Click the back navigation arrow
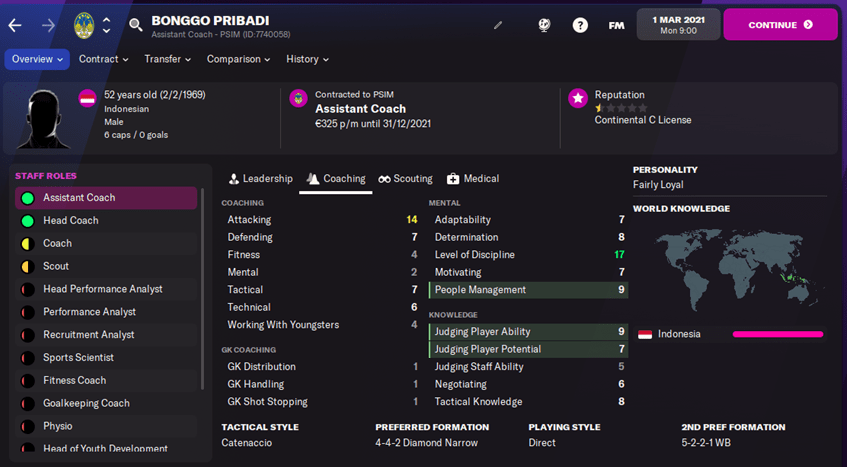The width and height of the screenshot is (847, 467). [15, 25]
